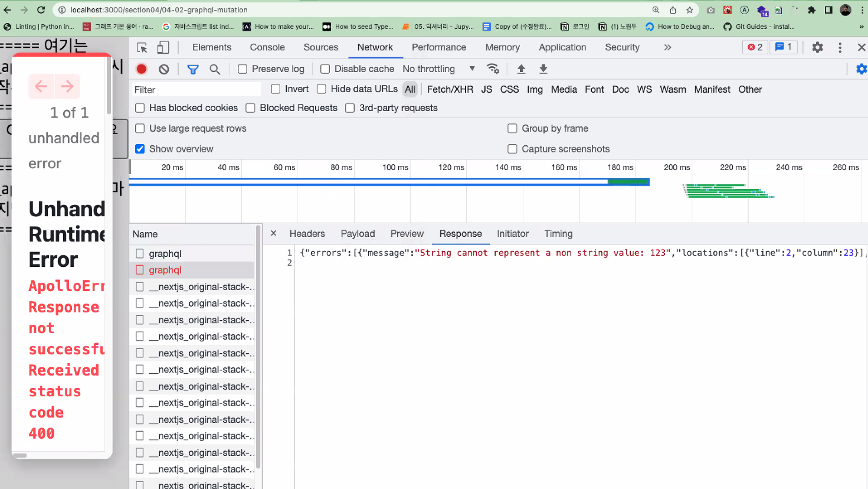Filter requests by JS type
Image resolution: width=868 pixels, height=489 pixels.
[x=487, y=89]
